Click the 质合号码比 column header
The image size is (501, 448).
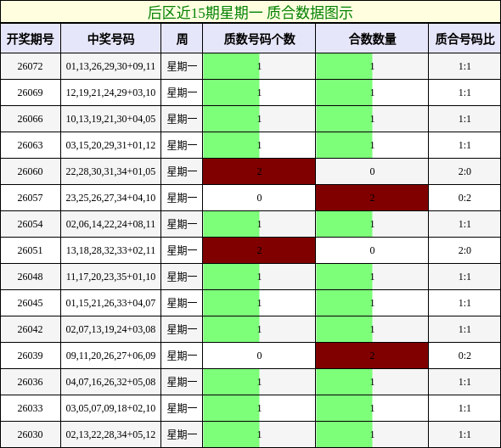tap(464, 39)
